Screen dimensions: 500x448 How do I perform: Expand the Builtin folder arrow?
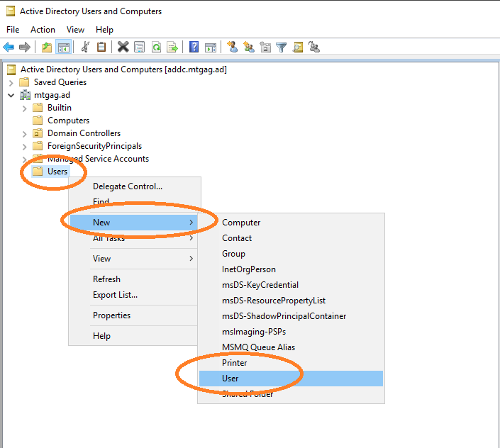[x=25, y=108]
